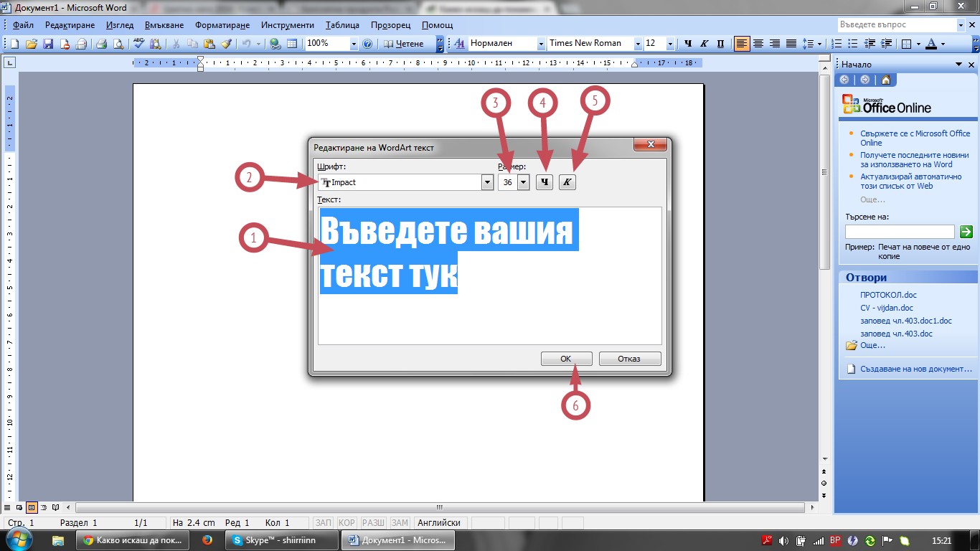980x551 pixels.
Task: Open the Таблица menu
Action: [x=342, y=25]
